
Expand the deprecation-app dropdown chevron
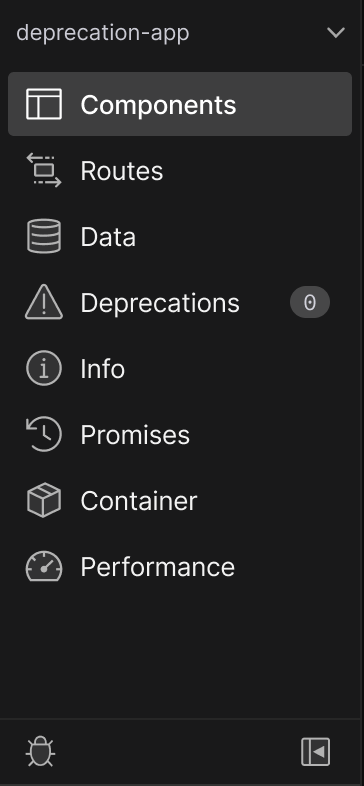tap(335, 33)
